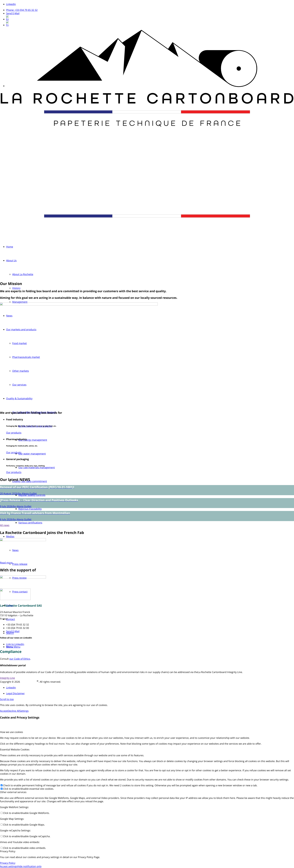294x868 pixels.
Task: Switch language via the En link
Action: [x=7, y=19]
